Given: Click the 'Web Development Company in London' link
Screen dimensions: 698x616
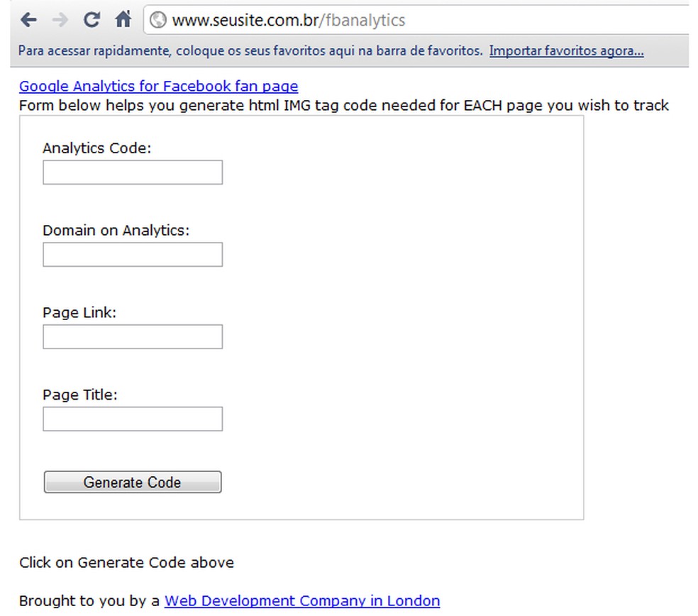Looking at the screenshot, I should [x=301, y=601].
